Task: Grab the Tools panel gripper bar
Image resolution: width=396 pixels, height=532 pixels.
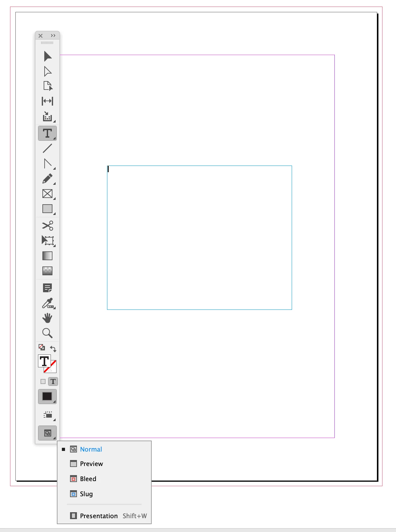Action: pyautogui.click(x=47, y=43)
